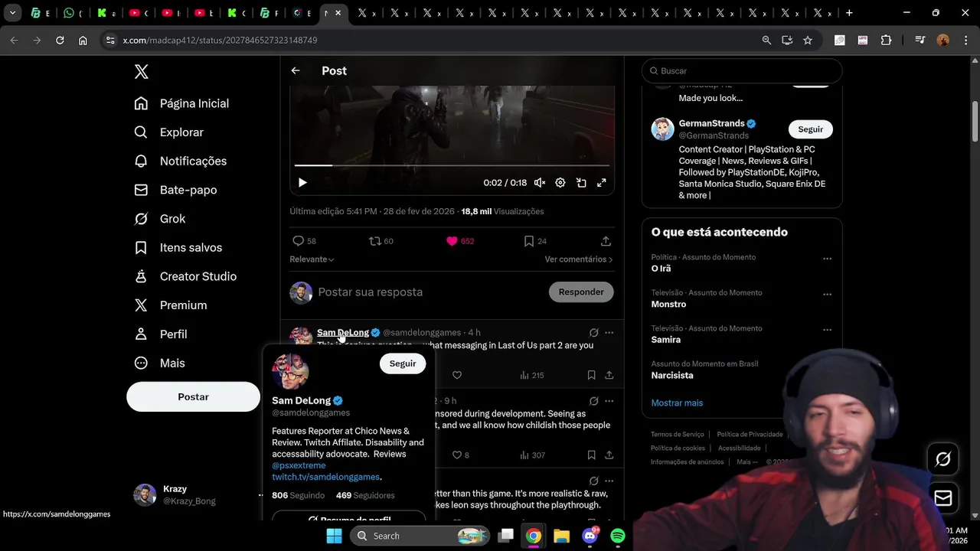Open Creator Studio
Screen dimensions: 980x551
(x=185, y=276)
